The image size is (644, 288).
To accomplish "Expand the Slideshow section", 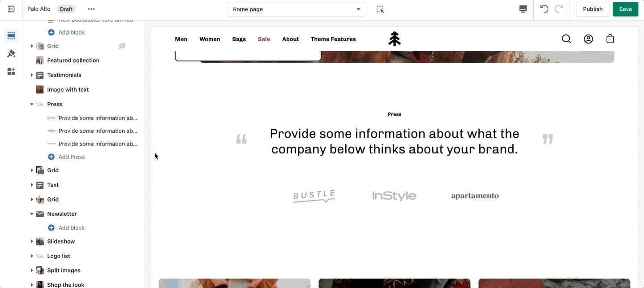I will coord(32,241).
